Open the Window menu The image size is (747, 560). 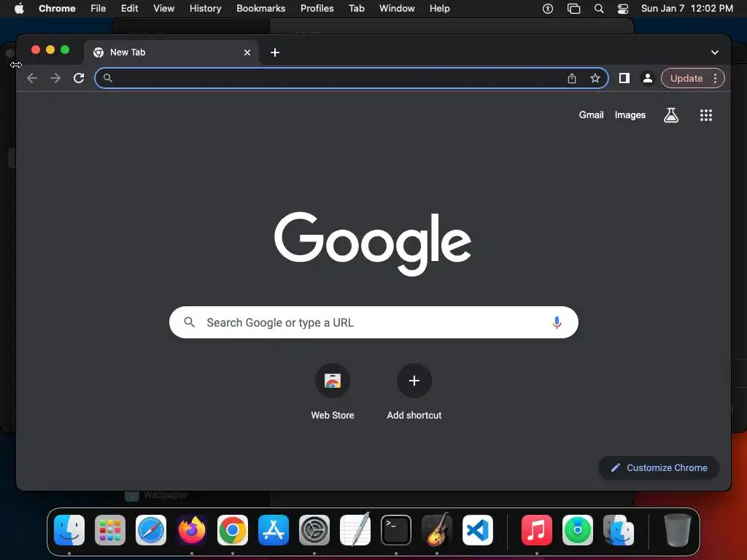point(397,9)
